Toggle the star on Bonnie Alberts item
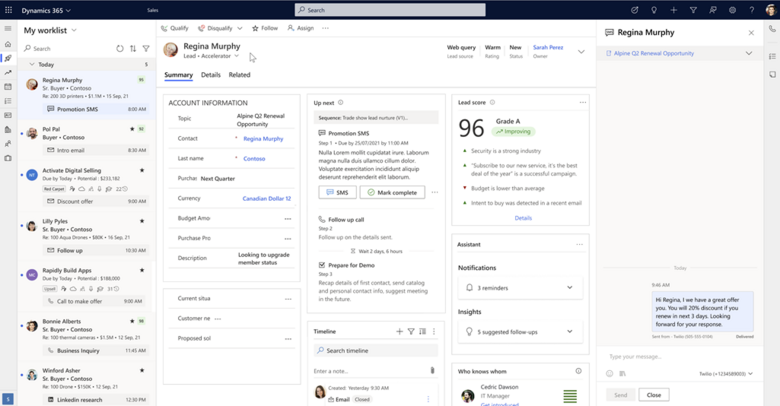 [x=132, y=321]
